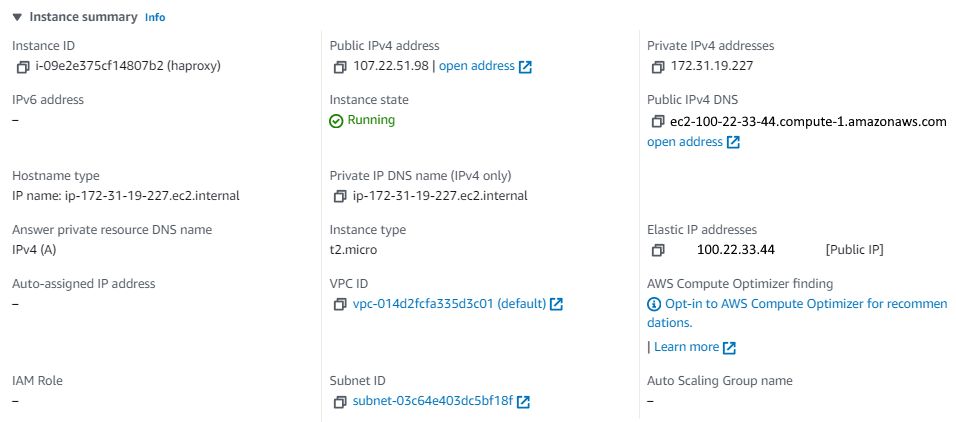The image size is (956, 422).
Task: Open address link beside Public IPv4 address
Action: tap(477, 66)
